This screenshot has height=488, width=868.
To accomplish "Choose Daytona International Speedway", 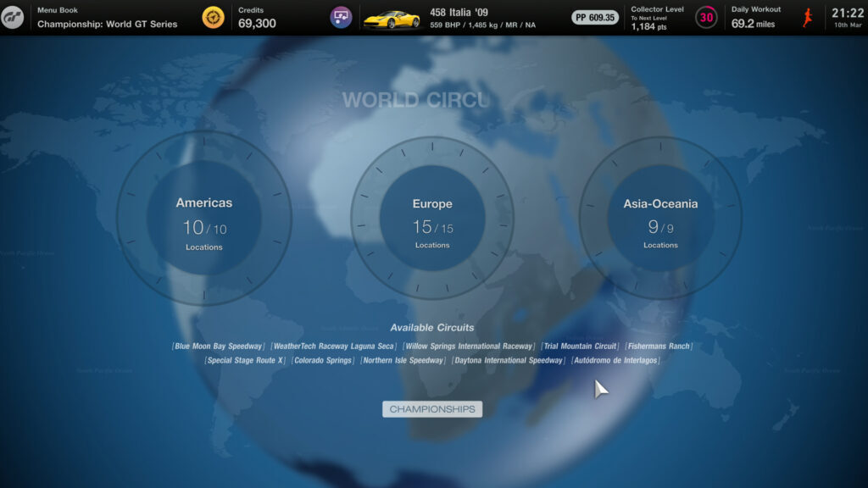I will [509, 360].
